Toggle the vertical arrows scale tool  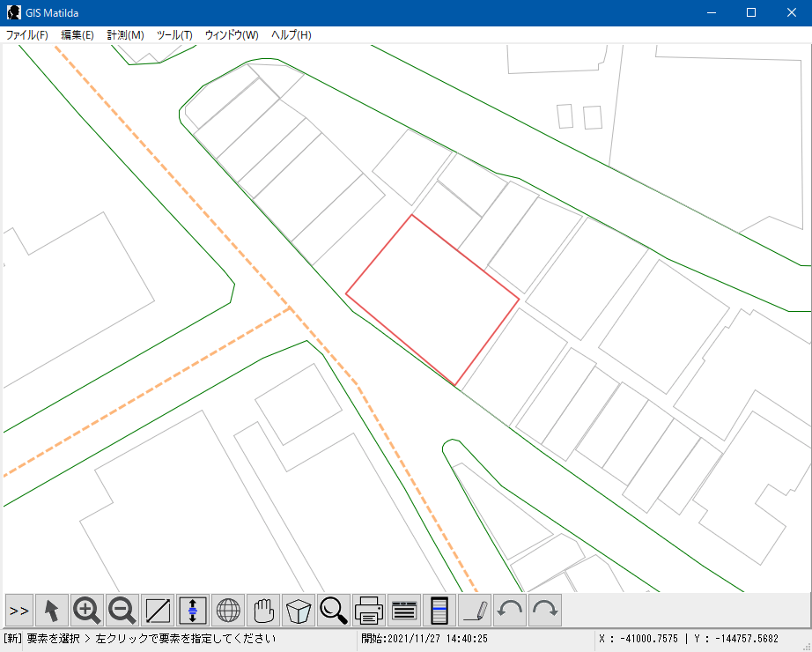coord(193,610)
